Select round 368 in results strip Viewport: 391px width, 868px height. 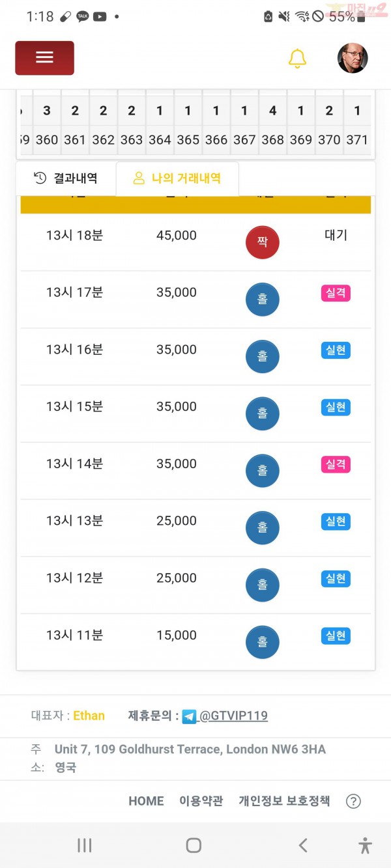coord(272,139)
